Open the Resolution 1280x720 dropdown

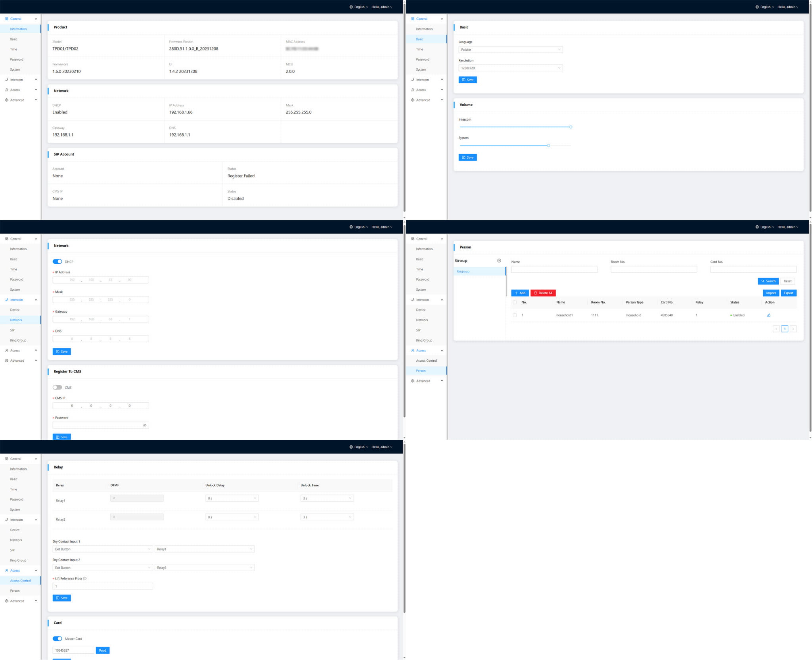[510, 68]
